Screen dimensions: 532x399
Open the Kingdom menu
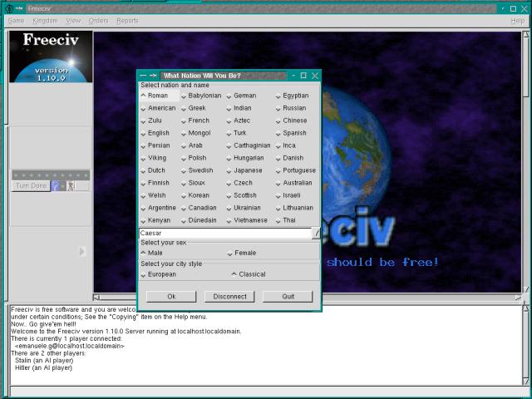click(x=45, y=21)
